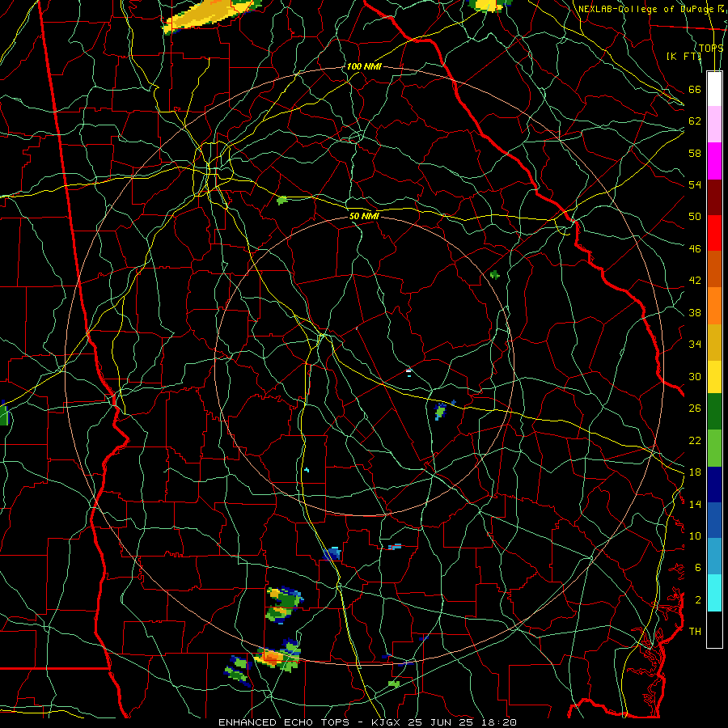Choose the navy blue legend swatch

pyautogui.click(x=714, y=485)
